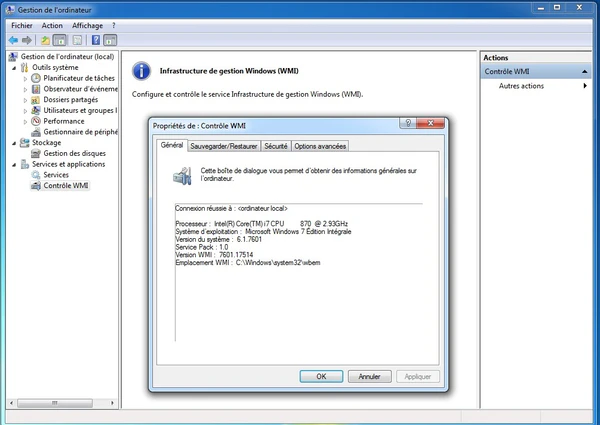Open the Fichier menu

21,25
